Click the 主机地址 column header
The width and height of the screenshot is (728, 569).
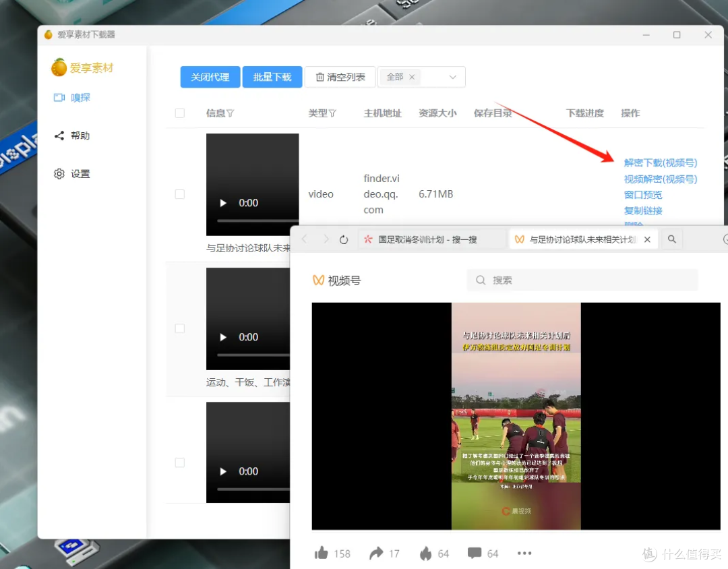(383, 113)
